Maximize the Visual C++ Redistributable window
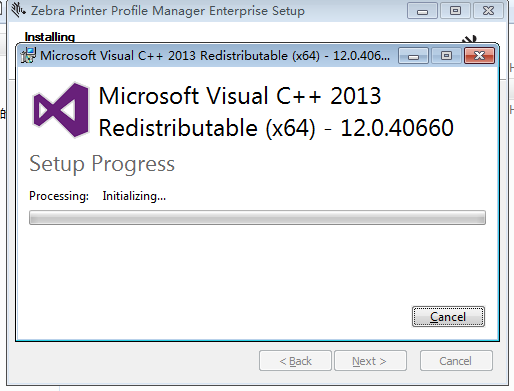The width and height of the screenshot is (514, 391). tap(446, 56)
